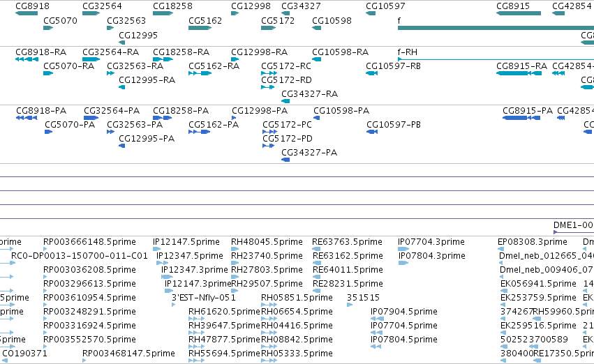Select the CG5162 gene bar
Viewport: 594px width, 364px height.
[200, 28]
